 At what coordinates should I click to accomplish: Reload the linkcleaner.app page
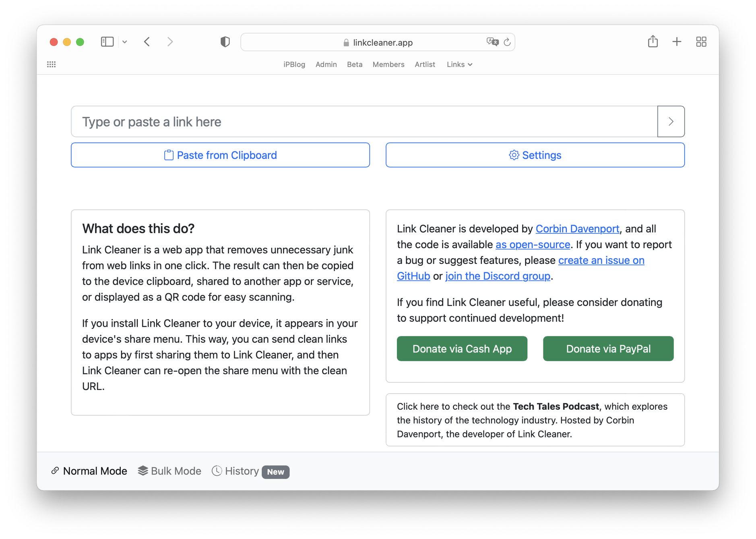click(x=507, y=42)
